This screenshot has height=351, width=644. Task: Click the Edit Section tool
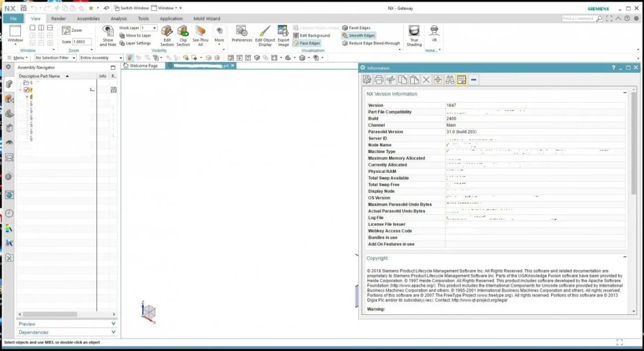point(167,35)
